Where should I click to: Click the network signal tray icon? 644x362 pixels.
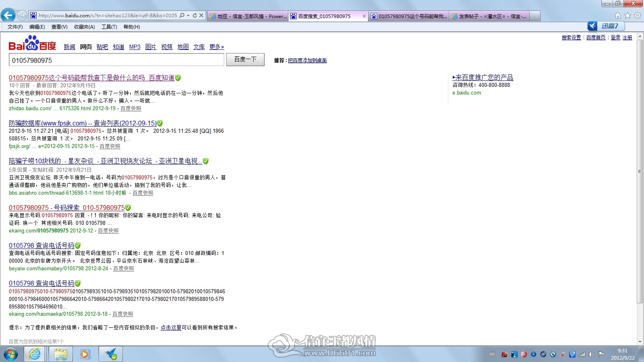tap(582, 354)
